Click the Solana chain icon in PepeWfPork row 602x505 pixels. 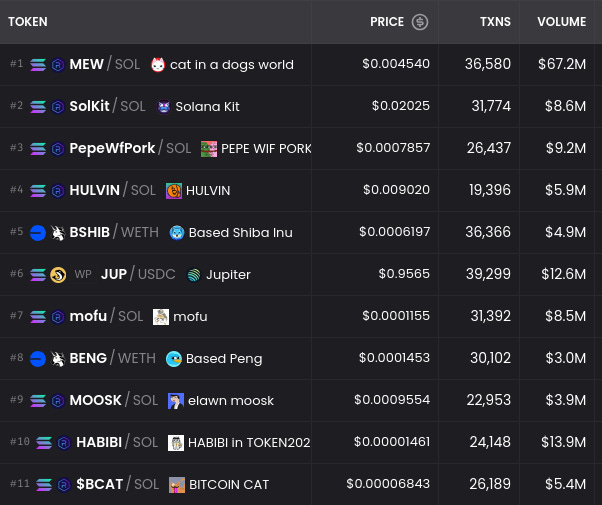(38, 149)
